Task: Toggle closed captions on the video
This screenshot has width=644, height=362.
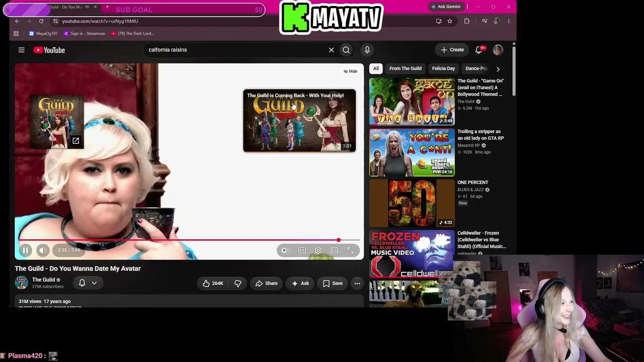Action: coord(302,250)
